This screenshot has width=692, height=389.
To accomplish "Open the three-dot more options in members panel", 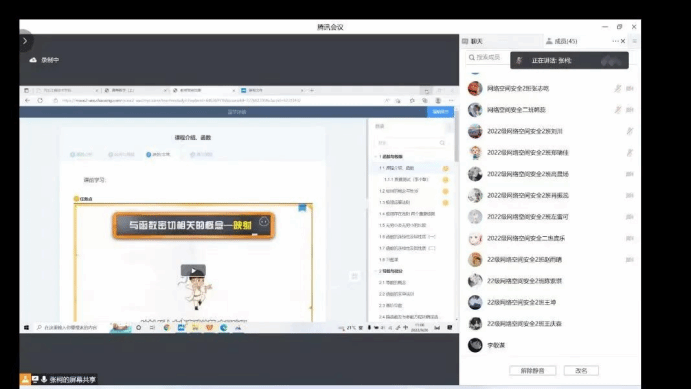I will point(615,41).
